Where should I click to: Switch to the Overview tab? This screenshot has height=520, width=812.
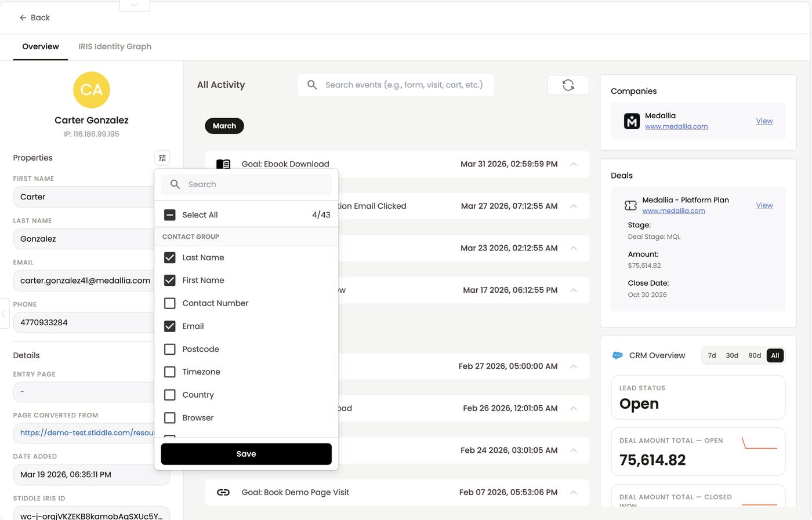pos(41,46)
